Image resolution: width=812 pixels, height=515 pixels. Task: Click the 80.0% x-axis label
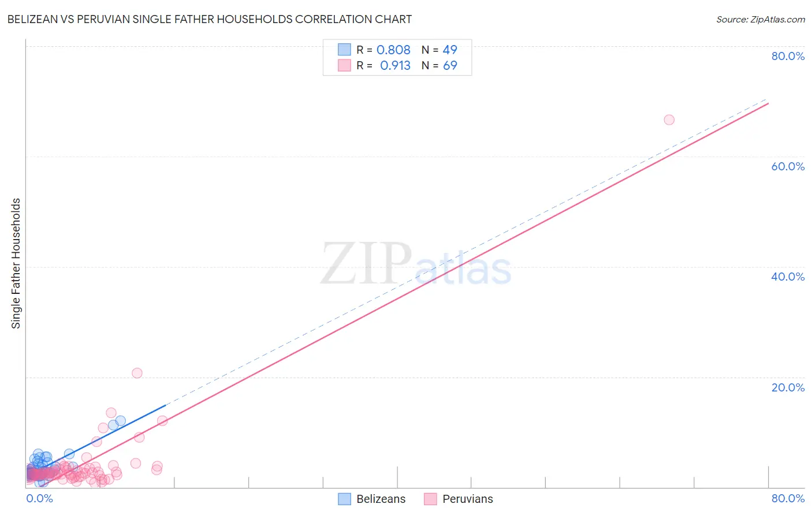point(788,498)
